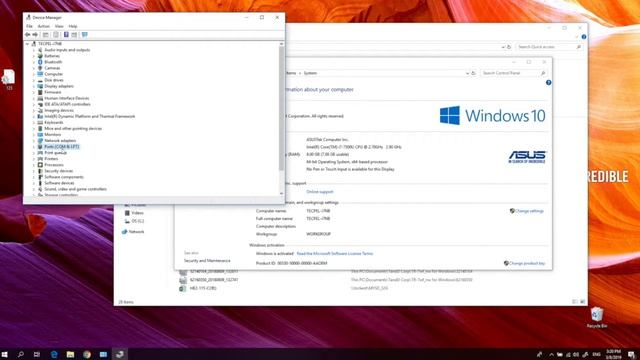Click the Show/Hide Console Tree toolbar icon
Screen dimensions: 640x360
point(46,35)
